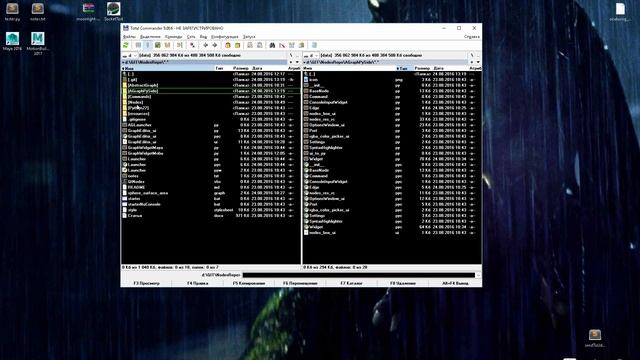Open file search with binoculars icon
Viewport: 640px width, 360px height.
[272, 45]
